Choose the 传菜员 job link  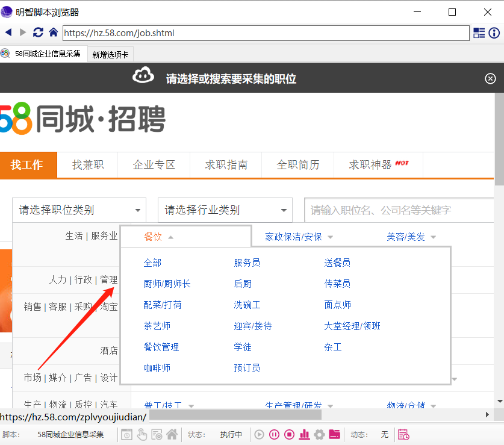(337, 284)
